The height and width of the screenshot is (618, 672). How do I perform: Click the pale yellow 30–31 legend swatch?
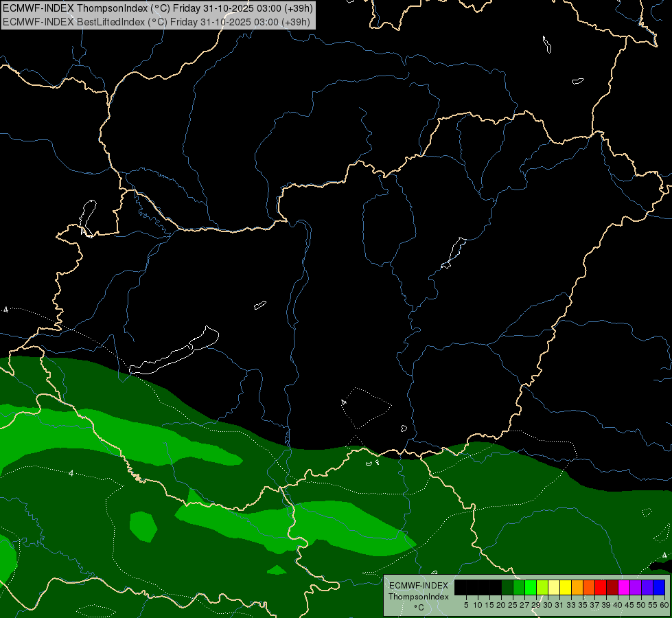[x=554, y=587]
